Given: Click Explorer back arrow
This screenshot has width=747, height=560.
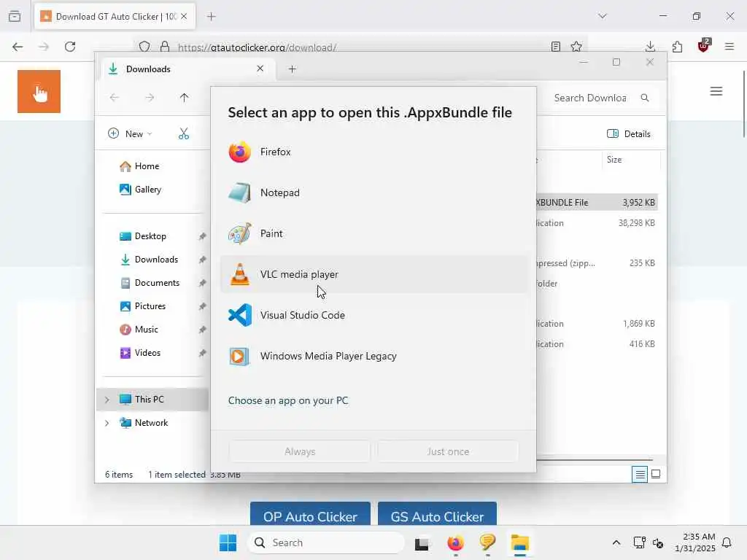Looking at the screenshot, I should pyautogui.click(x=115, y=98).
